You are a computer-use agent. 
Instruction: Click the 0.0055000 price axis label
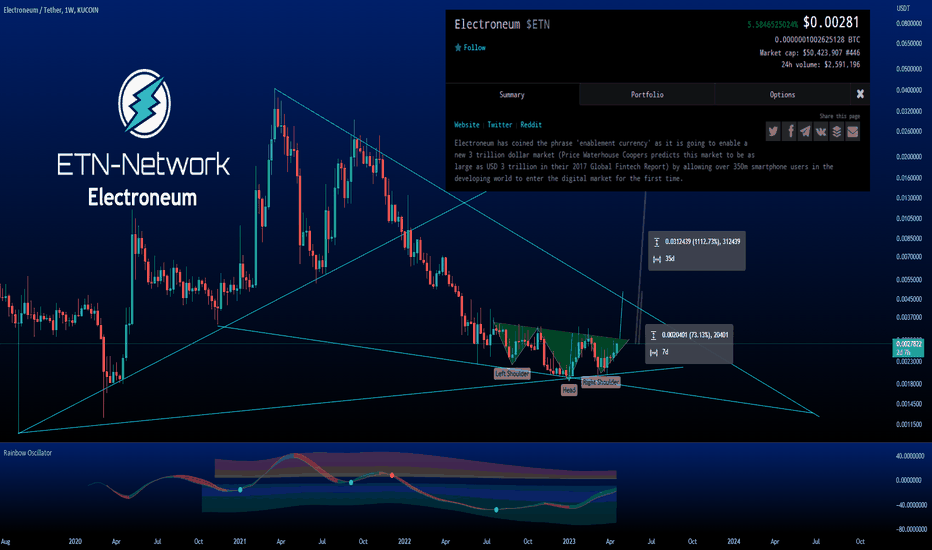pos(909,279)
